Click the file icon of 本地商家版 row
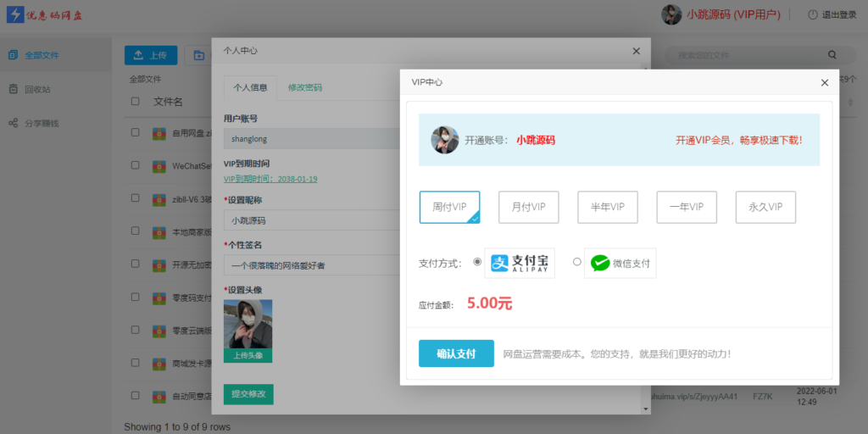This screenshot has height=434, width=868. click(x=159, y=232)
